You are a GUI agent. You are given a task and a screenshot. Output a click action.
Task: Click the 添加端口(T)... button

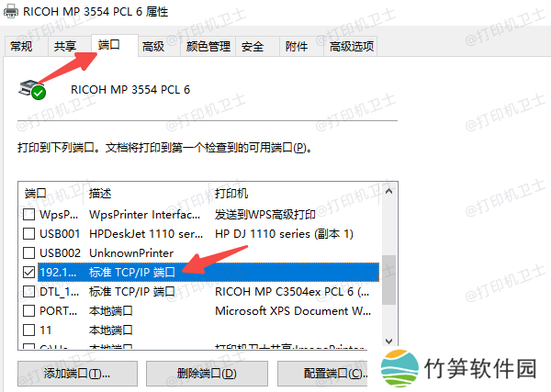[77, 374]
